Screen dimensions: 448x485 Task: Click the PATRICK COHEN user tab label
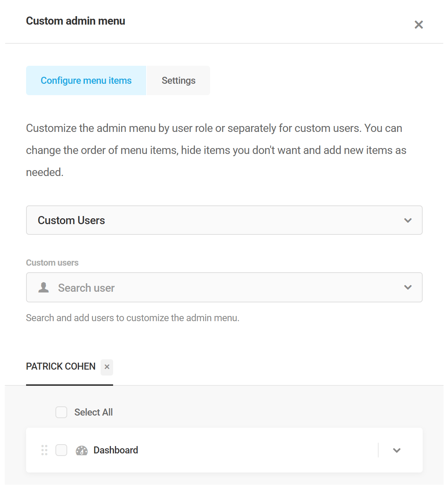coord(61,366)
